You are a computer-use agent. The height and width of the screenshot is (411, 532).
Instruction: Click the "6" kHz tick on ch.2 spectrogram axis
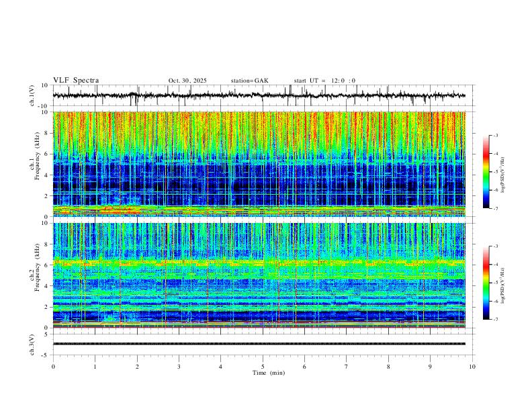pyautogui.click(x=46, y=265)
